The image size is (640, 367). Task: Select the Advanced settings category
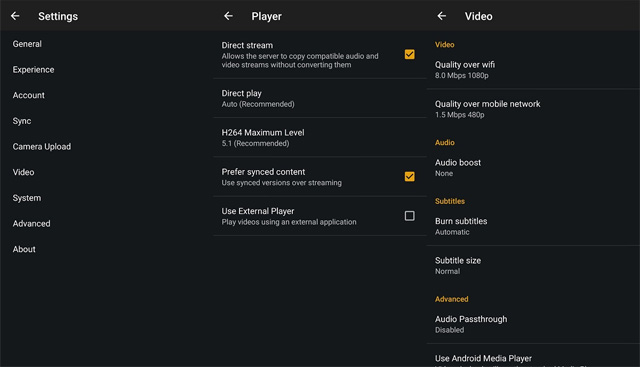(31, 224)
